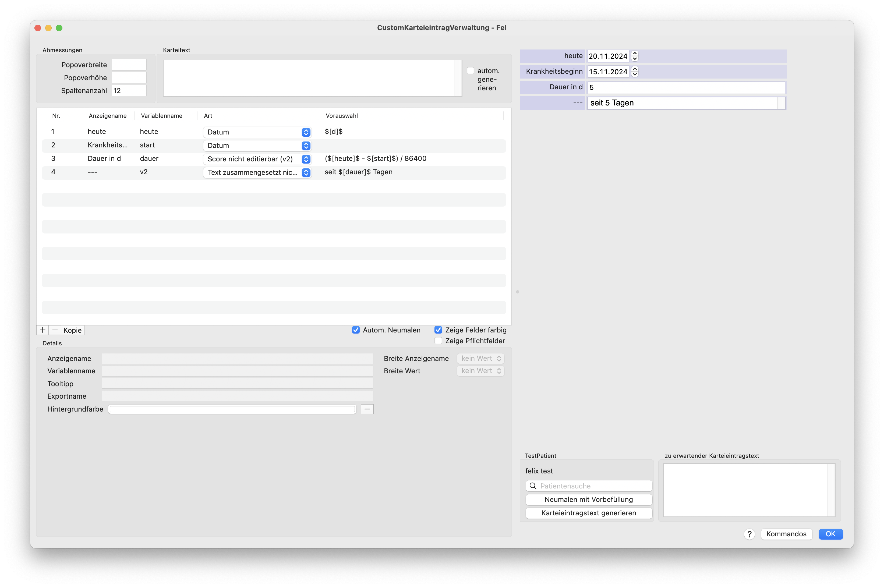
Task: Open the Art dropdown for row start
Action: tap(257, 146)
